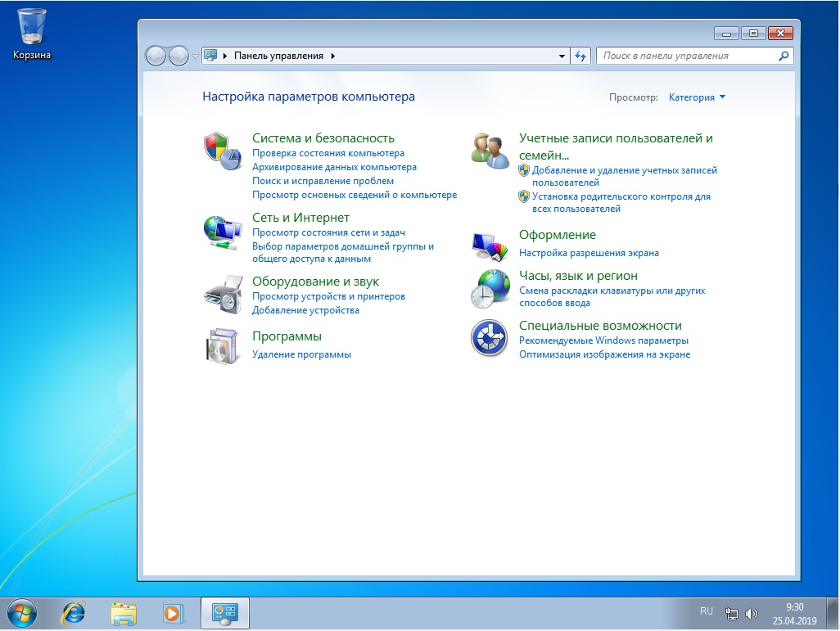Open the Clock, Language and Region icon
Image resolution: width=840 pixels, height=631 pixels.
click(x=490, y=288)
